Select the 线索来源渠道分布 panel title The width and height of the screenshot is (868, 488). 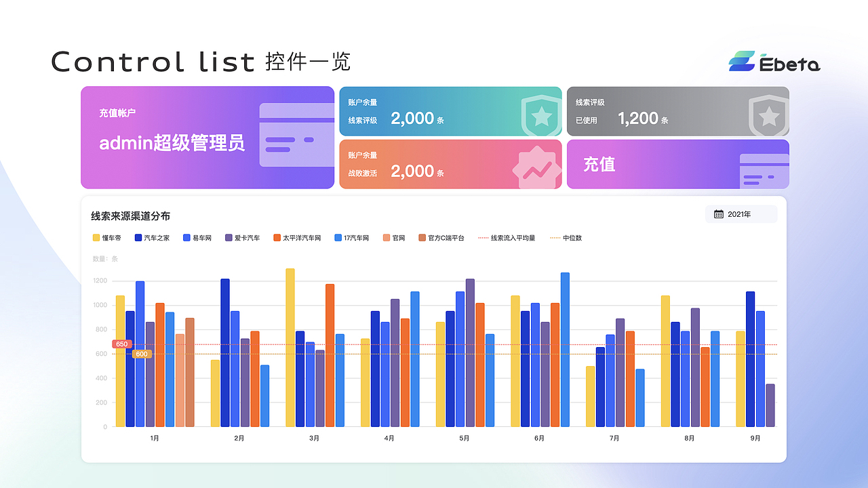tap(132, 216)
